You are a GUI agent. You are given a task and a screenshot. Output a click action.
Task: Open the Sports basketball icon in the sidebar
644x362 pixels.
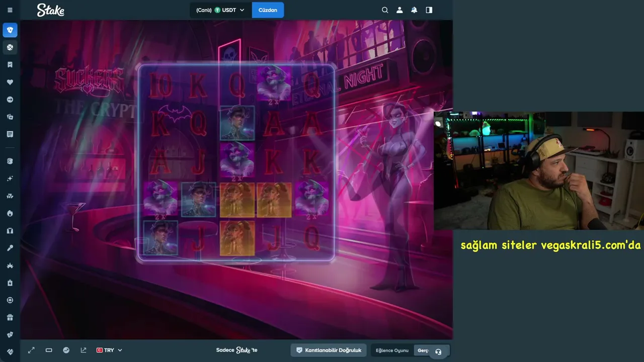point(10,47)
